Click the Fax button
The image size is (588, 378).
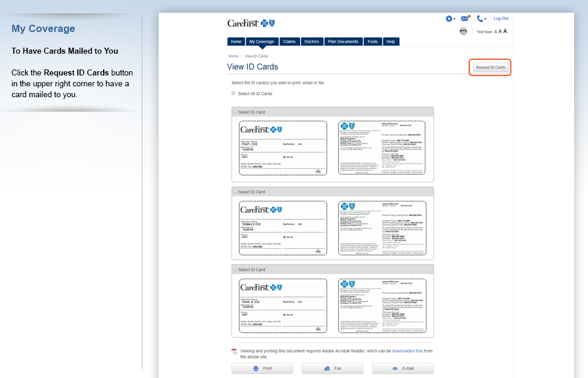(333, 368)
